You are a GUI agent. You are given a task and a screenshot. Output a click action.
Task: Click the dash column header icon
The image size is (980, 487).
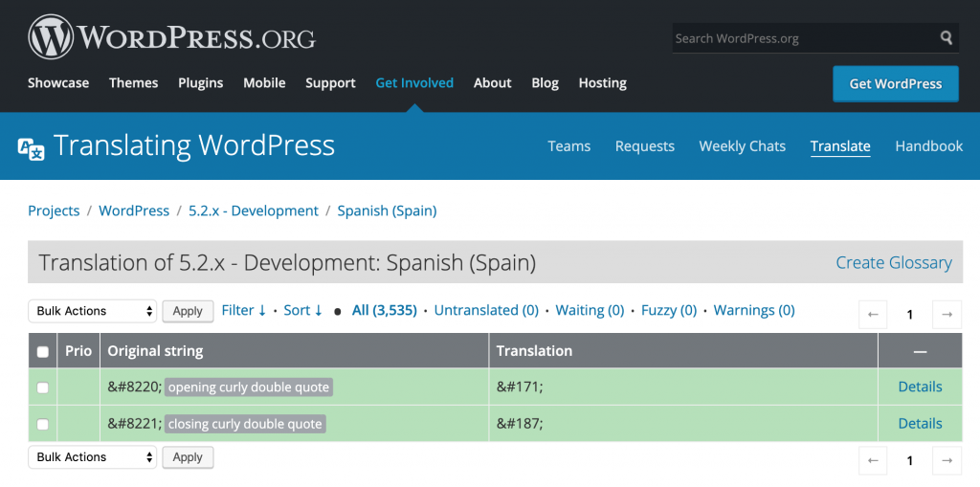[920, 351]
